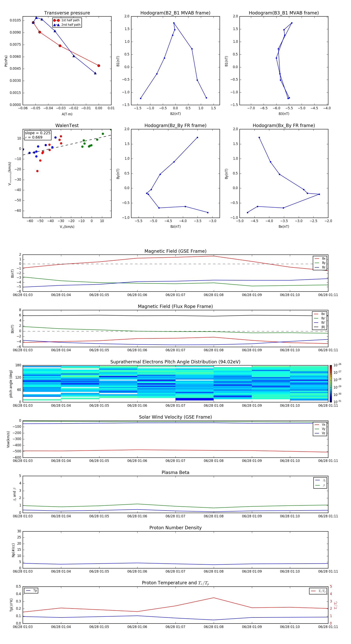
Task: Click the "slope = 0.225" annotation
Action: tap(37, 133)
